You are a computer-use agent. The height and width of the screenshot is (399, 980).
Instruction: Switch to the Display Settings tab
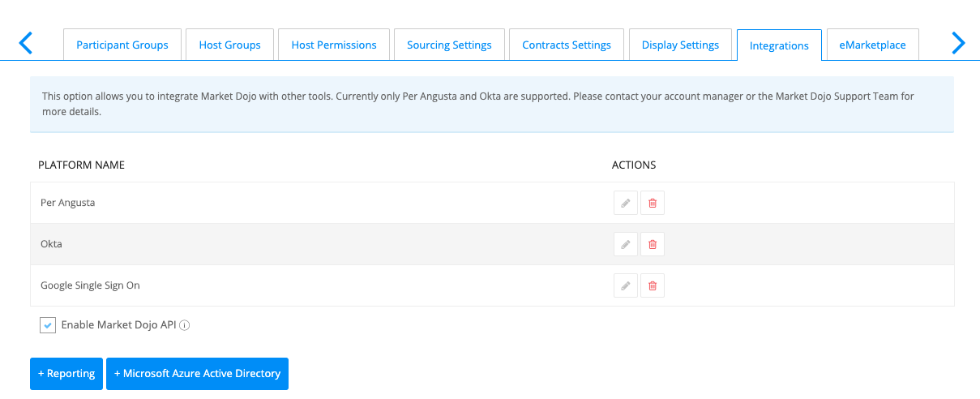tap(680, 45)
